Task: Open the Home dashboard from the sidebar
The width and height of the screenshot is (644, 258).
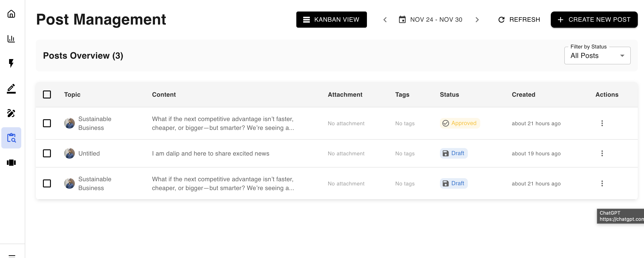Action: coord(11,14)
